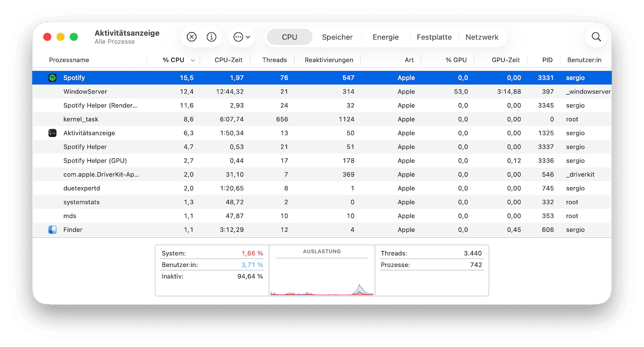Switch to the Speicher tab
The height and width of the screenshot is (347, 644).
point(337,37)
